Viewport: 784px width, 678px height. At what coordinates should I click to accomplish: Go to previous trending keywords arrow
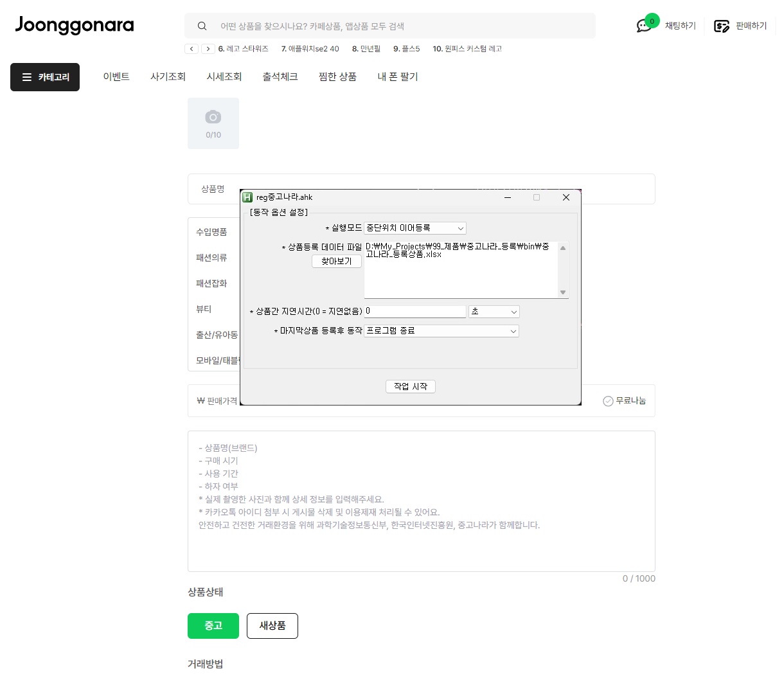click(192, 49)
